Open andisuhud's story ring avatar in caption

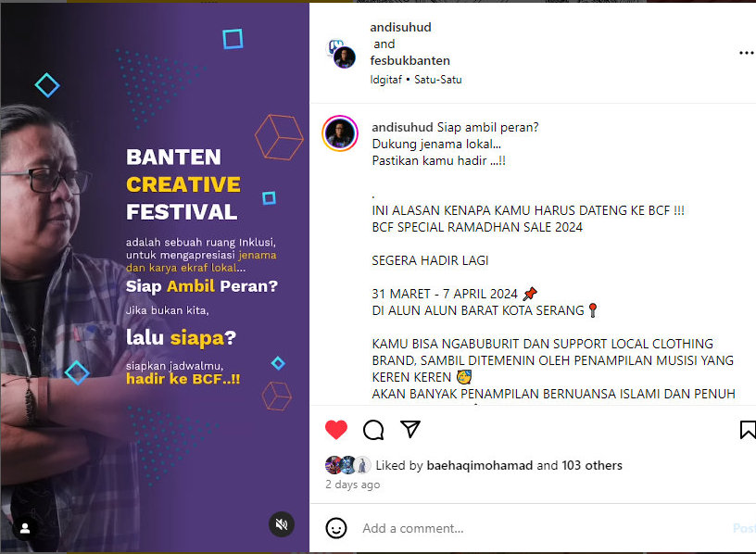[340, 133]
